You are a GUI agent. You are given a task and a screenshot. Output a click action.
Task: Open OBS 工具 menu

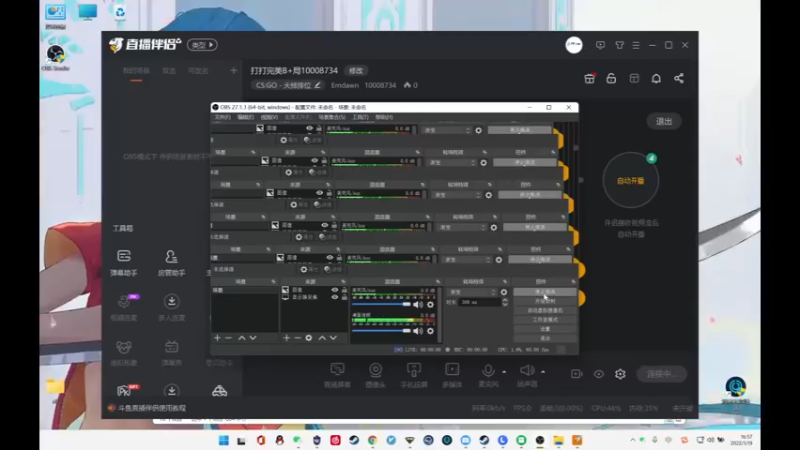360,117
